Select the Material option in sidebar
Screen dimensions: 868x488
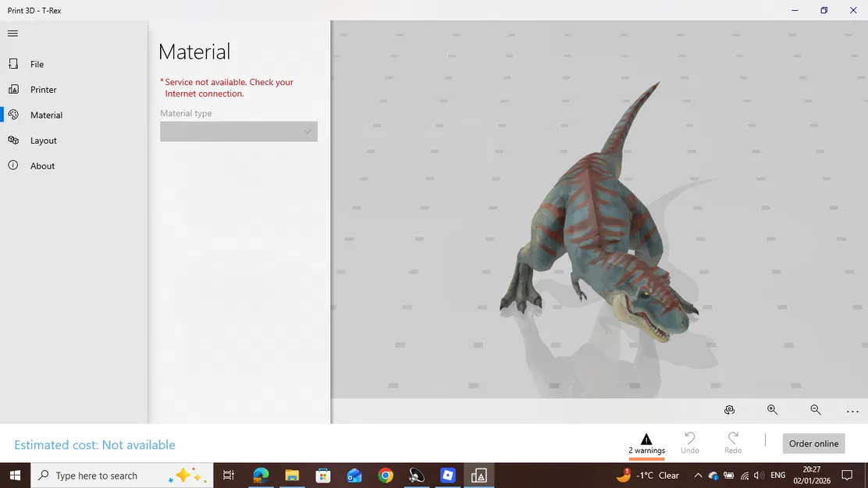47,115
